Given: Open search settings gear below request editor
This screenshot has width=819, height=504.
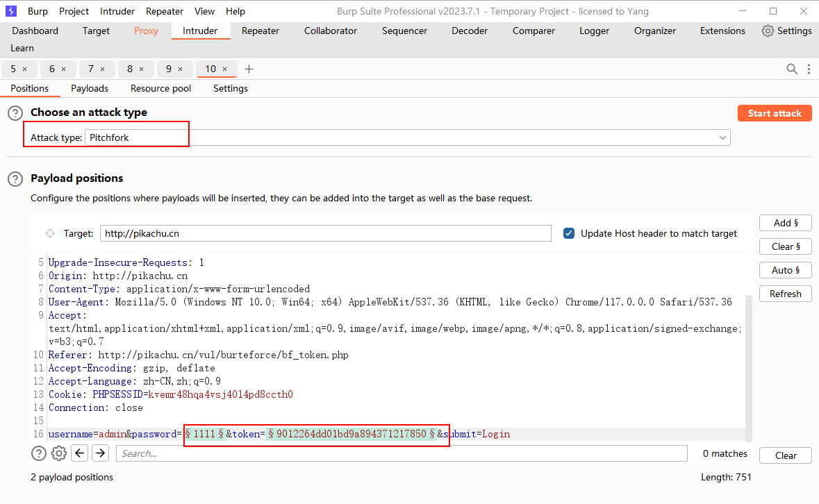Looking at the screenshot, I should pos(59,453).
